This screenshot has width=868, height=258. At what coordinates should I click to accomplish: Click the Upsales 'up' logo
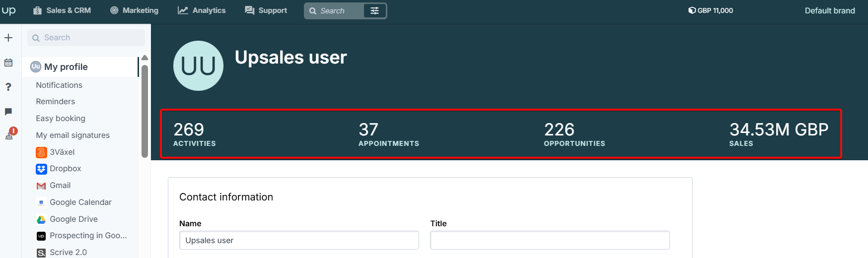pos(8,10)
